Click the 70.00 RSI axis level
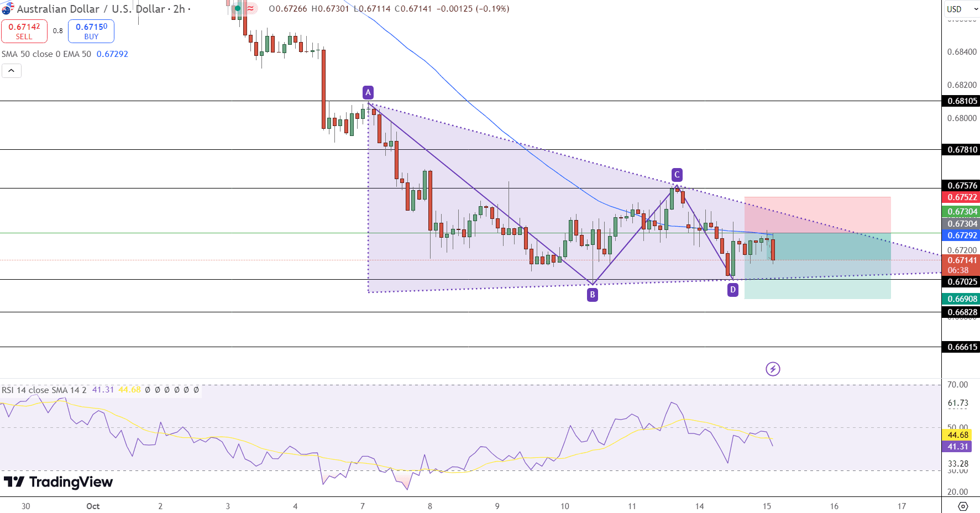The width and height of the screenshot is (980, 513). tap(957, 385)
